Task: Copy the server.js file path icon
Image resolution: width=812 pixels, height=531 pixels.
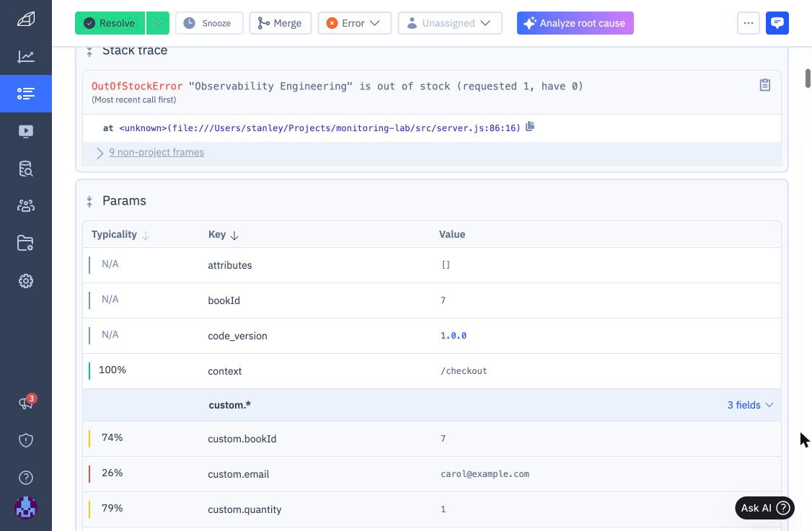Action: click(530, 126)
